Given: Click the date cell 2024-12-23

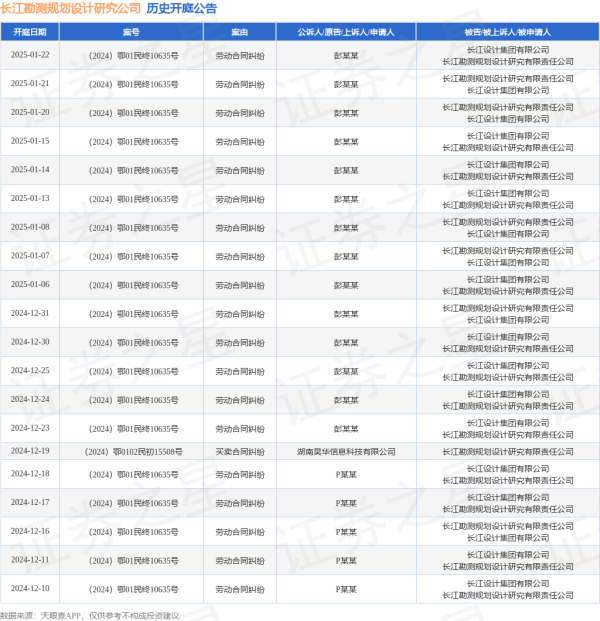Looking at the screenshot, I should click(30, 428).
